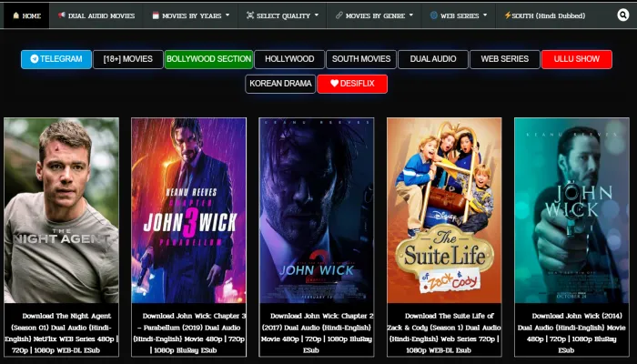
Task: Click the Telegram paper-plane icon
Action: pyautogui.click(x=35, y=59)
